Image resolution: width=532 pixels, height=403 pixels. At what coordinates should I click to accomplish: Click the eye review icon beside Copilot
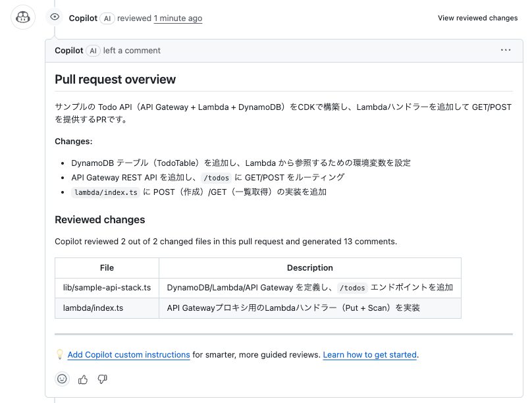[55, 18]
